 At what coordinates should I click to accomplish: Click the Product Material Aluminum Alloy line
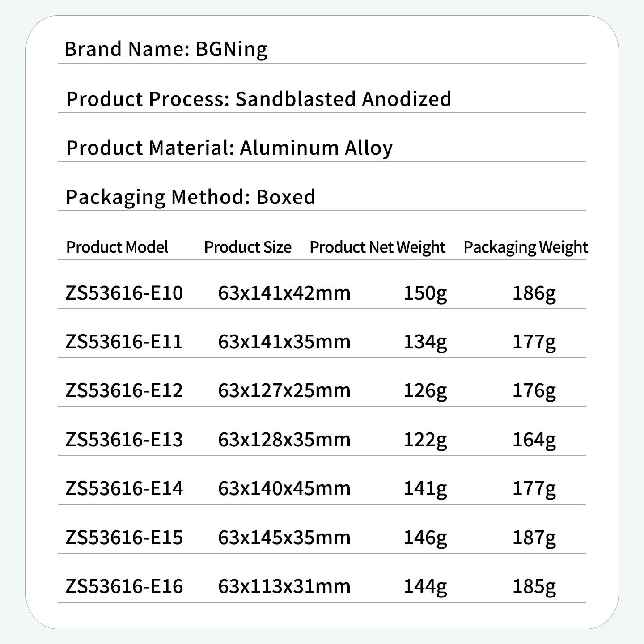pos(229,148)
